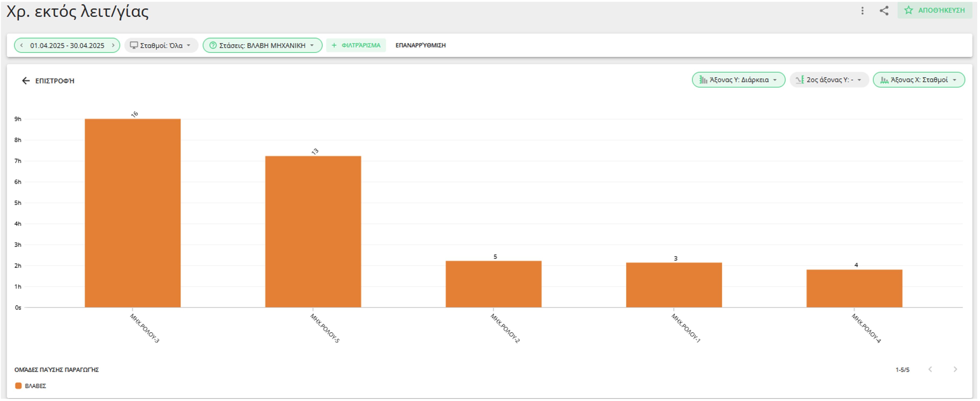980x401 pixels.
Task: Click the monitor icon in Σταθμοί filter
Action: tap(134, 45)
